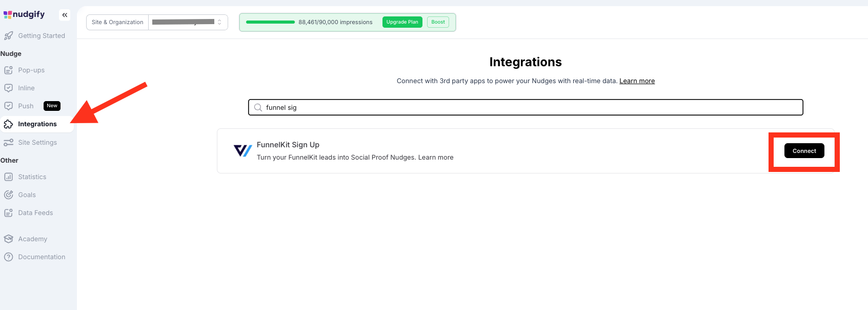Click the Statistics chart icon
This screenshot has width=868, height=310.
coord(8,177)
